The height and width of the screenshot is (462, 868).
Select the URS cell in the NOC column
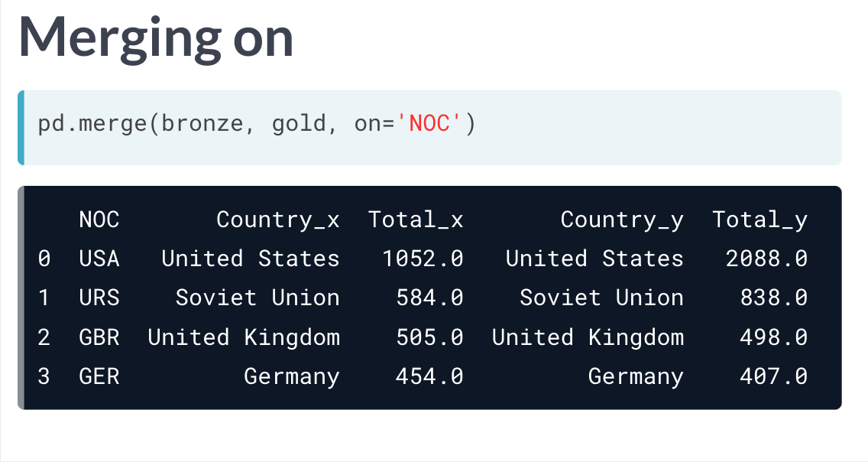tap(99, 298)
